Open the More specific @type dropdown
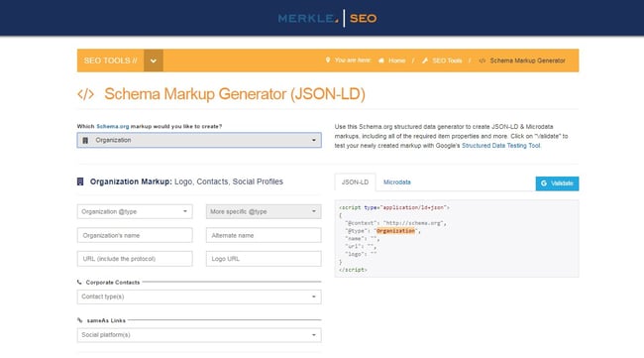The height and width of the screenshot is (358, 644). click(x=264, y=211)
